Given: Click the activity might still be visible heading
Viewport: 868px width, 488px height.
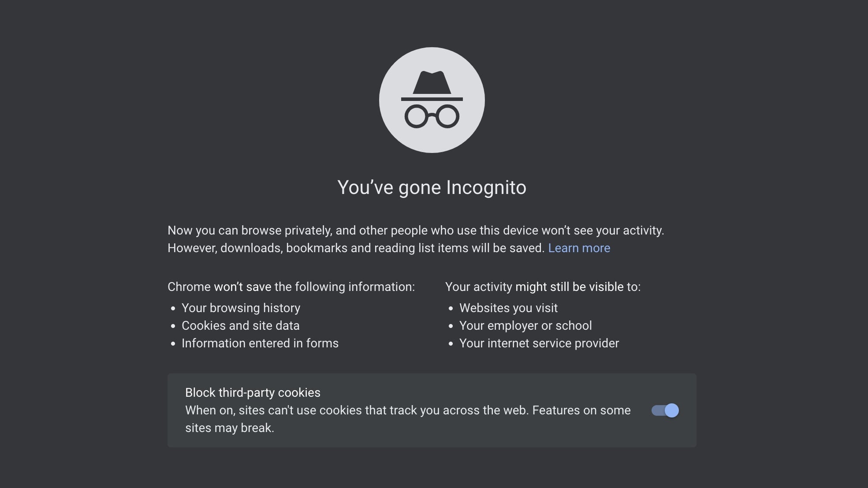Looking at the screenshot, I should click(x=544, y=287).
